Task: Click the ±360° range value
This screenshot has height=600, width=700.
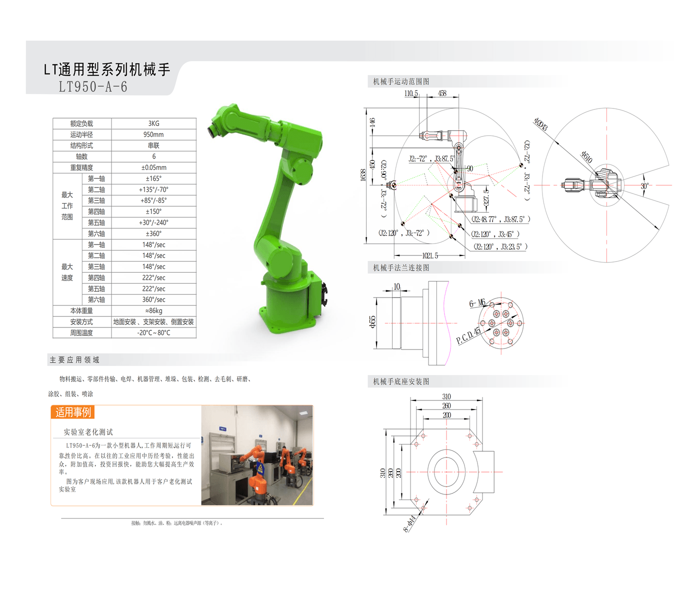Action: (x=153, y=233)
